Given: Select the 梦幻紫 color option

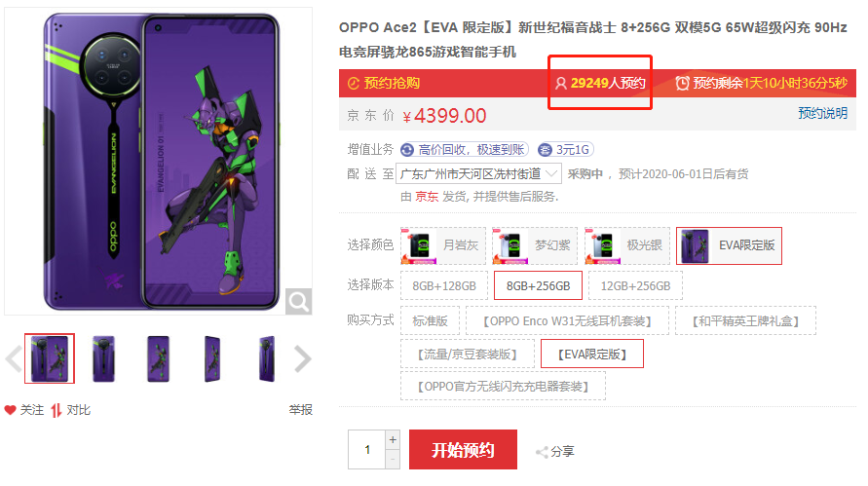Looking at the screenshot, I should [535, 245].
